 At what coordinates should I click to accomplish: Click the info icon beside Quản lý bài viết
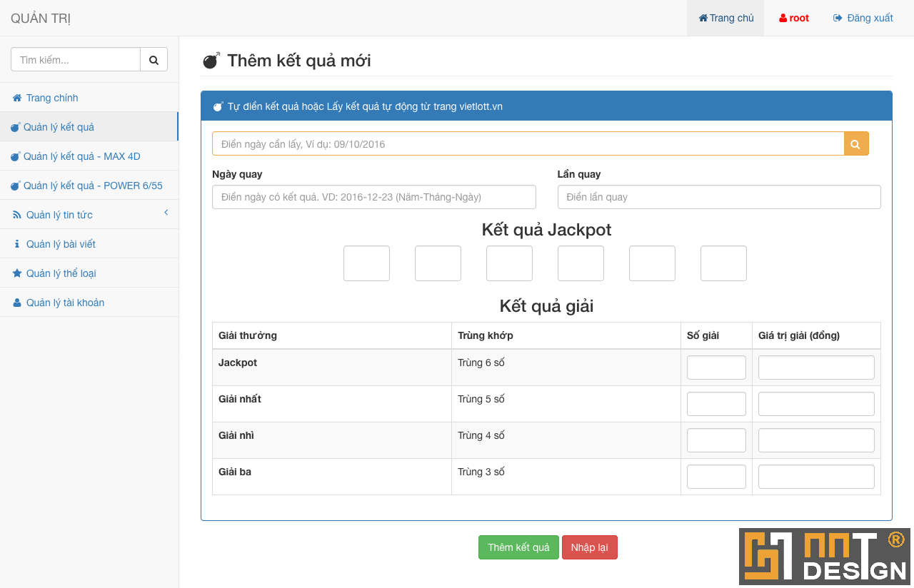(x=17, y=244)
